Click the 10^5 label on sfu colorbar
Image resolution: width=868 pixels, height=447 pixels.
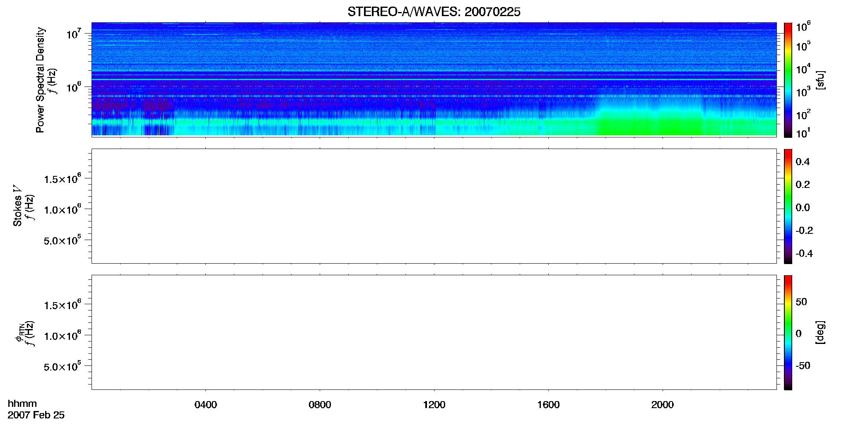(x=803, y=46)
